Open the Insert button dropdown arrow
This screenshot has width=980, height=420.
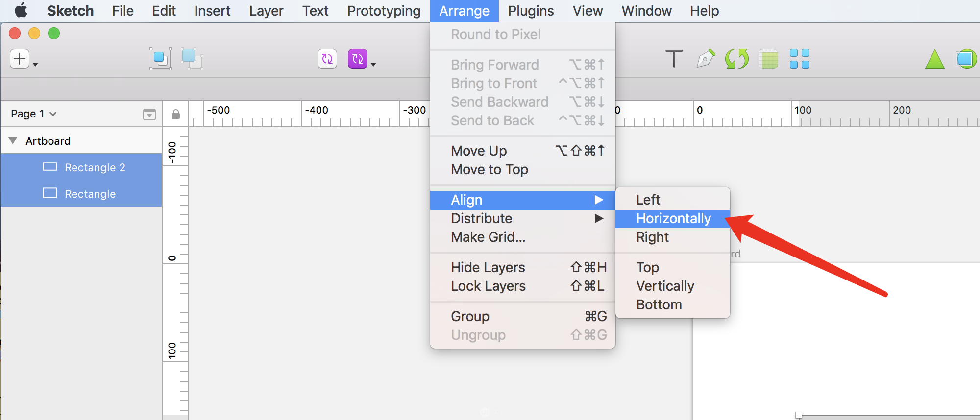pos(35,64)
